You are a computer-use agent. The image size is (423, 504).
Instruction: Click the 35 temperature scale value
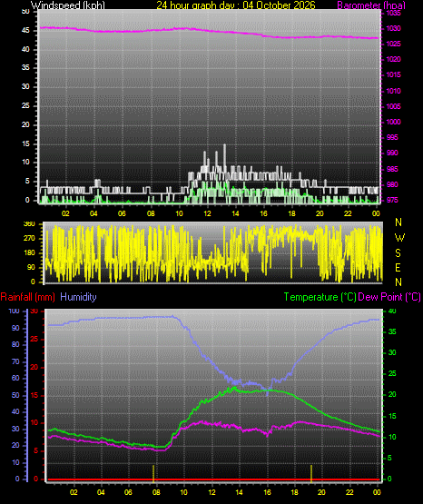(392, 331)
